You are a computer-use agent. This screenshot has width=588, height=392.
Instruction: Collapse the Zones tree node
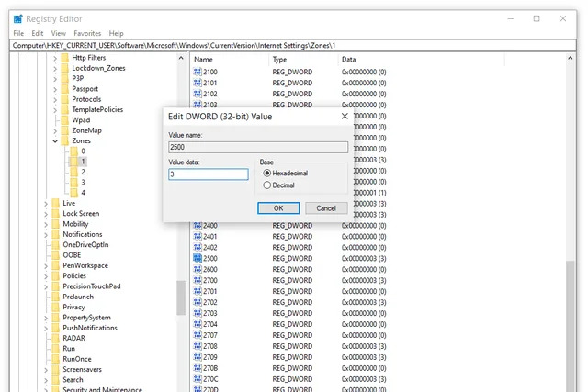point(55,141)
